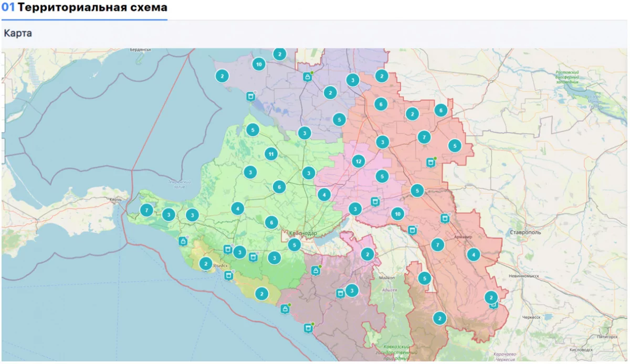630x364 pixels.
Task: Click cluster 2 over Новороссийск
Action: [206, 263]
